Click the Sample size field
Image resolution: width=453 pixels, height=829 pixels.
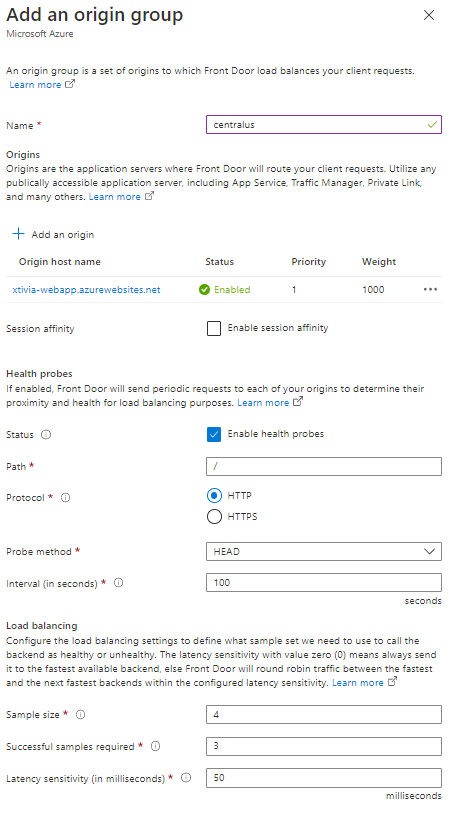click(323, 714)
